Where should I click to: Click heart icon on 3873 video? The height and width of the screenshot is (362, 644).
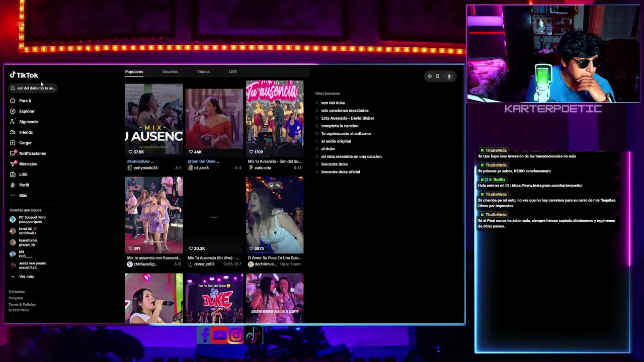[251, 248]
